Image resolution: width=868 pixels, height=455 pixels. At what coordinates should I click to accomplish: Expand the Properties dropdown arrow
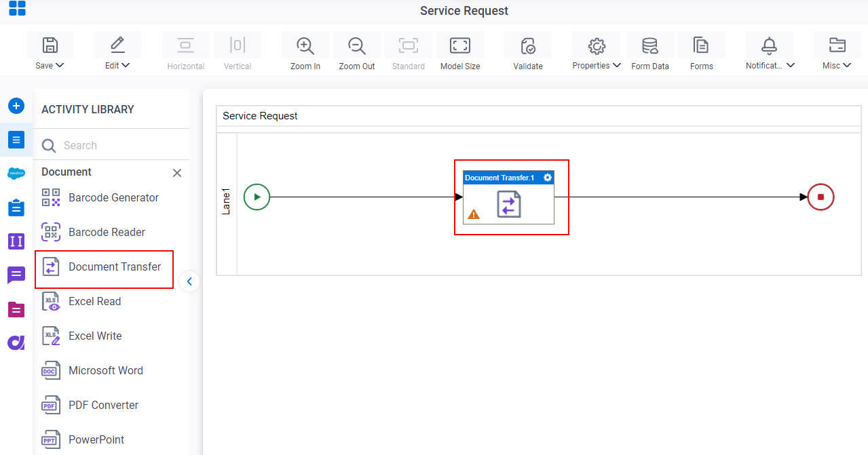pos(617,66)
